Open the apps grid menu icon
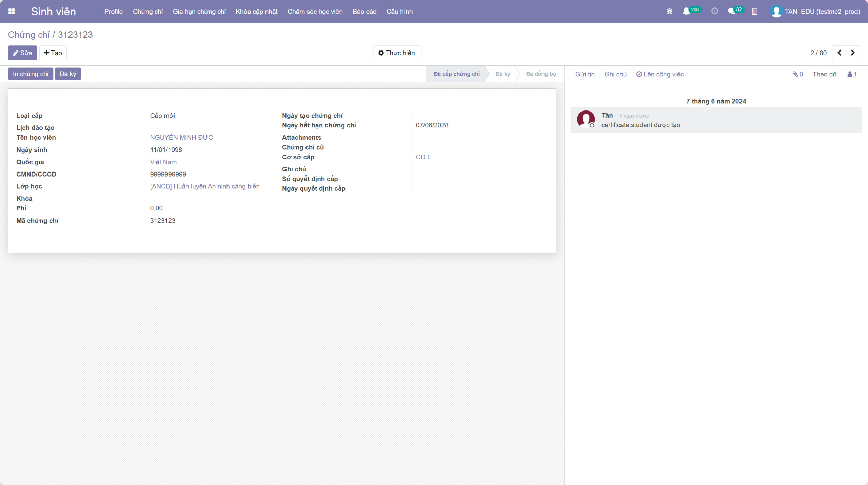Screen dimensions: 868x485 [x=12, y=11]
